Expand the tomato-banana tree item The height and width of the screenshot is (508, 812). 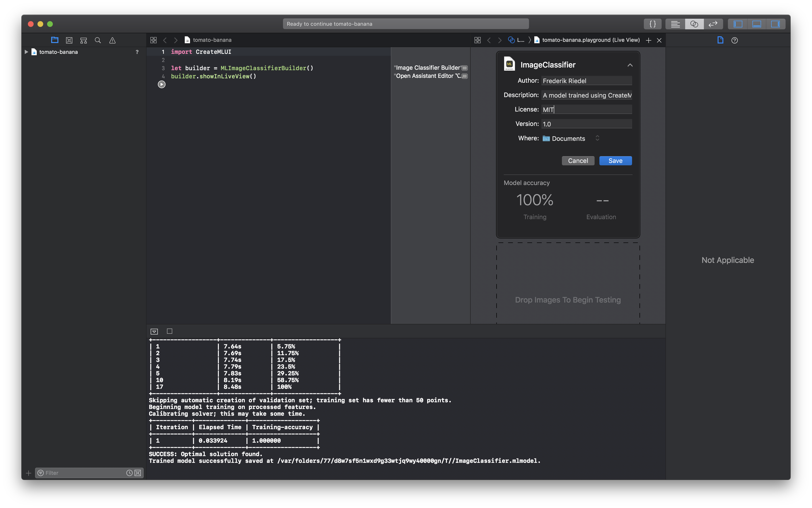point(26,52)
